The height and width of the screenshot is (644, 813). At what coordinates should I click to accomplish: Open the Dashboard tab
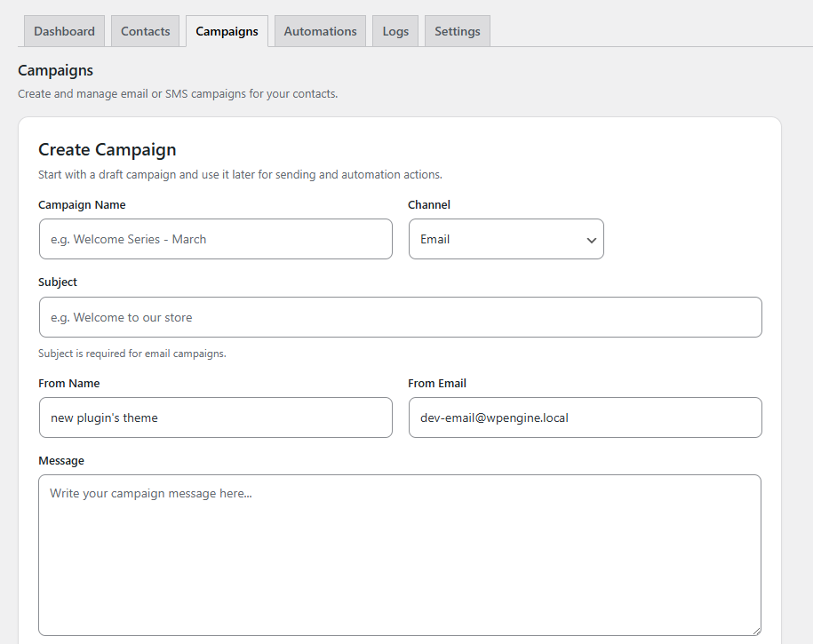(x=64, y=31)
